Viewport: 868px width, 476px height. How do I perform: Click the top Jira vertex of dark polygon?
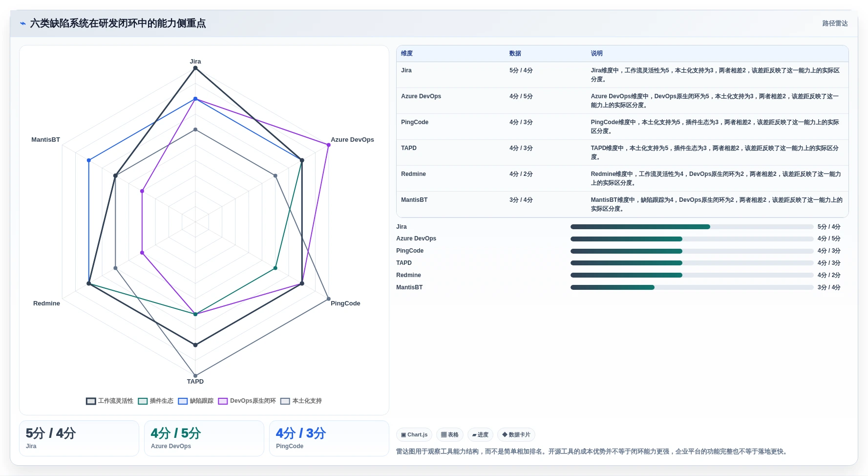[195, 68]
